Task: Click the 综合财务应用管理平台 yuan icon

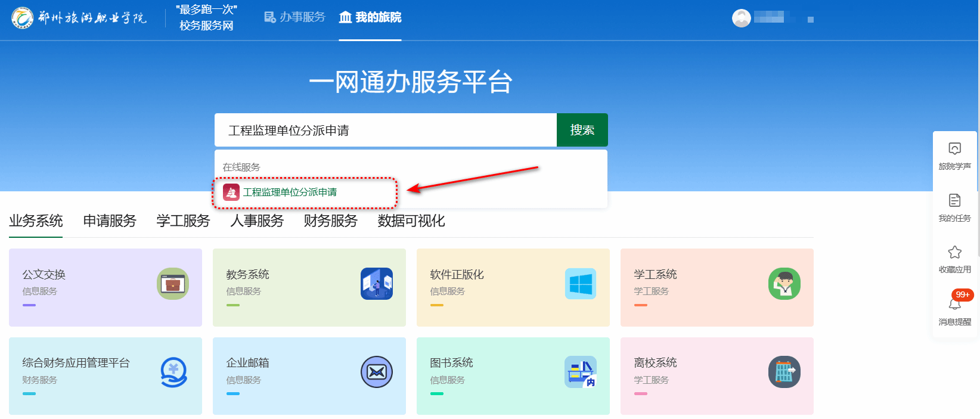Action: 173,372
